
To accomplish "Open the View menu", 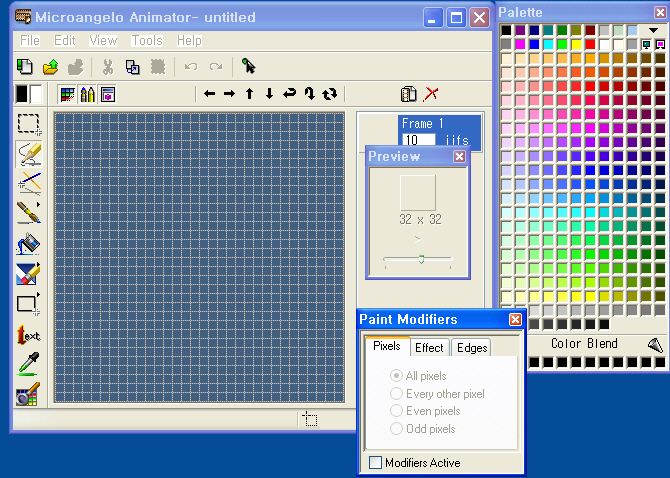I will [x=103, y=41].
